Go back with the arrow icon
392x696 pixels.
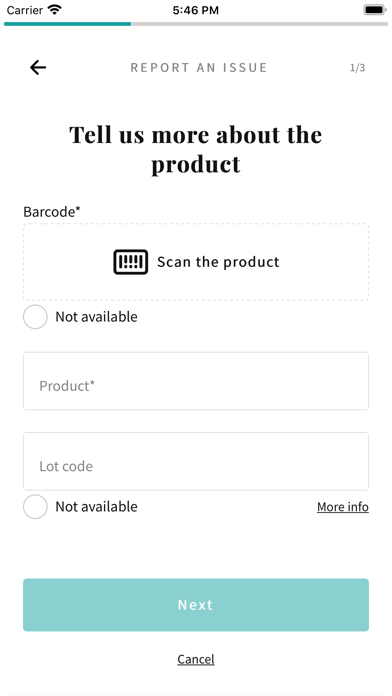pyautogui.click(x=38, y=67)
